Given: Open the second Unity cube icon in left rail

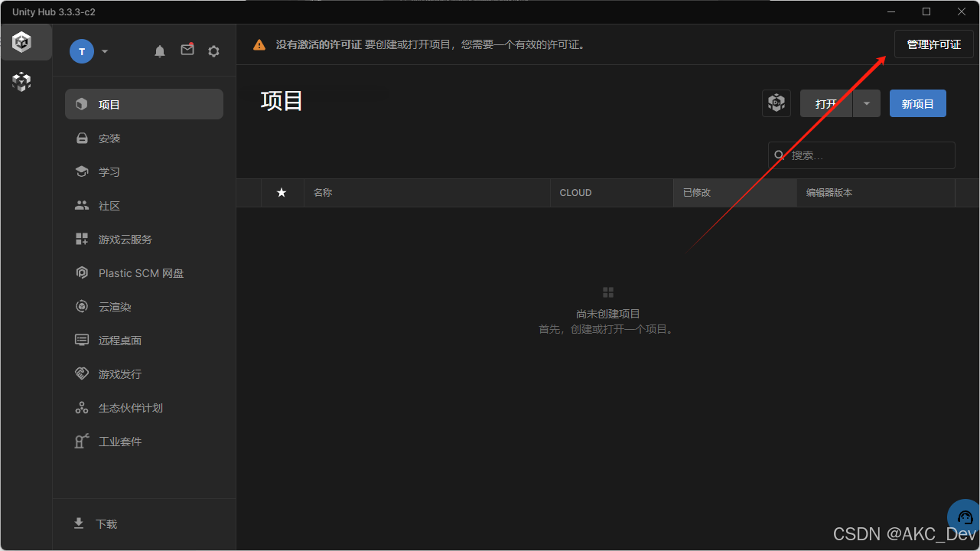Looking at the screenshot, I should (22, 82).
